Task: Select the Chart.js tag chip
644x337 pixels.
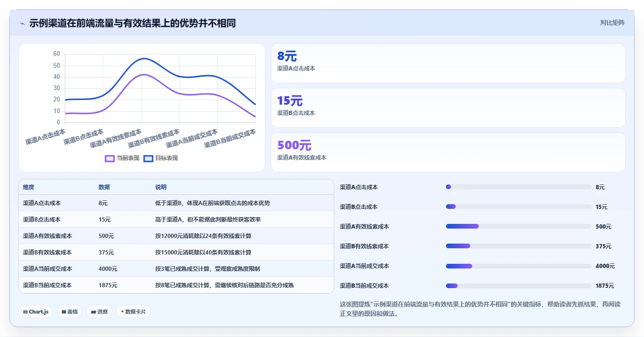Action: point(36,312)
